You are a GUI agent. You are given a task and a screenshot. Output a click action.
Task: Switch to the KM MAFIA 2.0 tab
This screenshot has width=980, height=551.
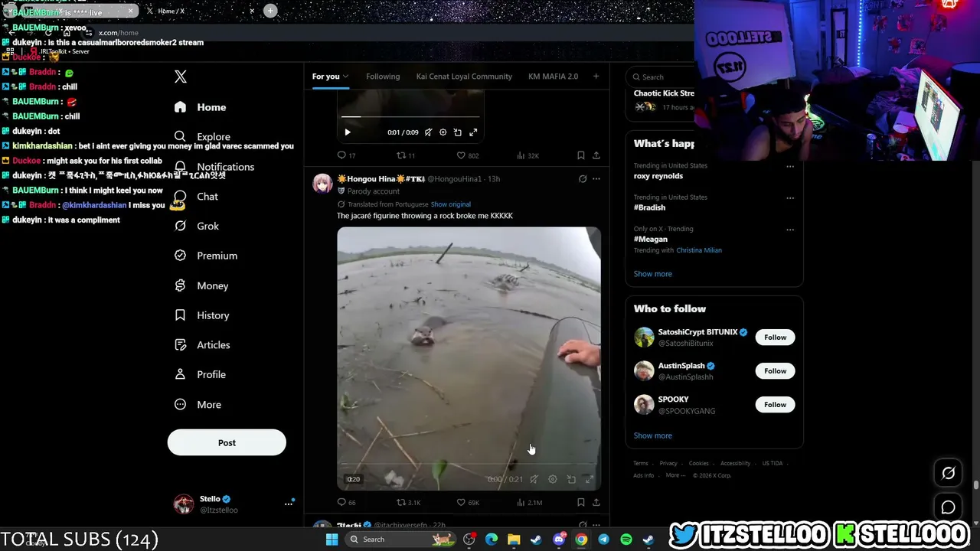tap(553, 77)
